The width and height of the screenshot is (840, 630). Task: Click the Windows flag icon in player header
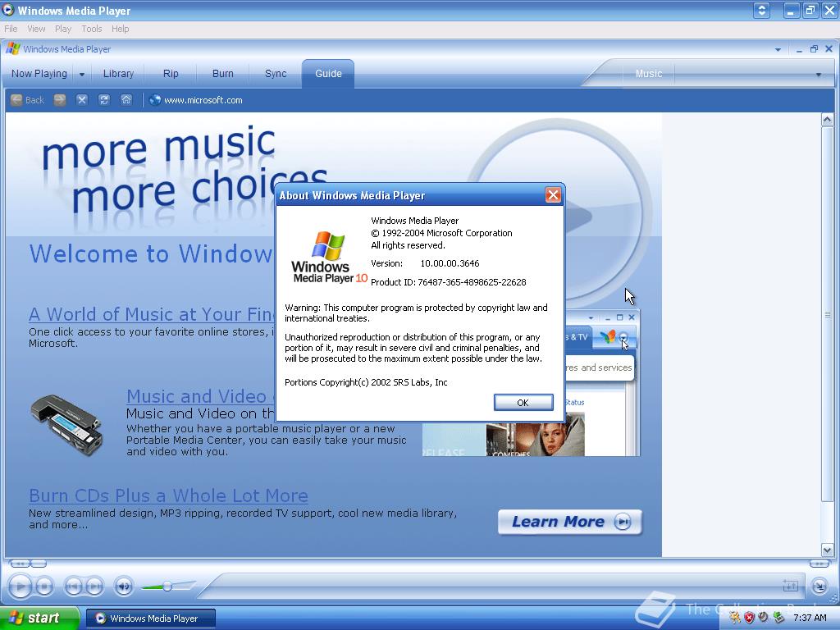pos(13,48)
